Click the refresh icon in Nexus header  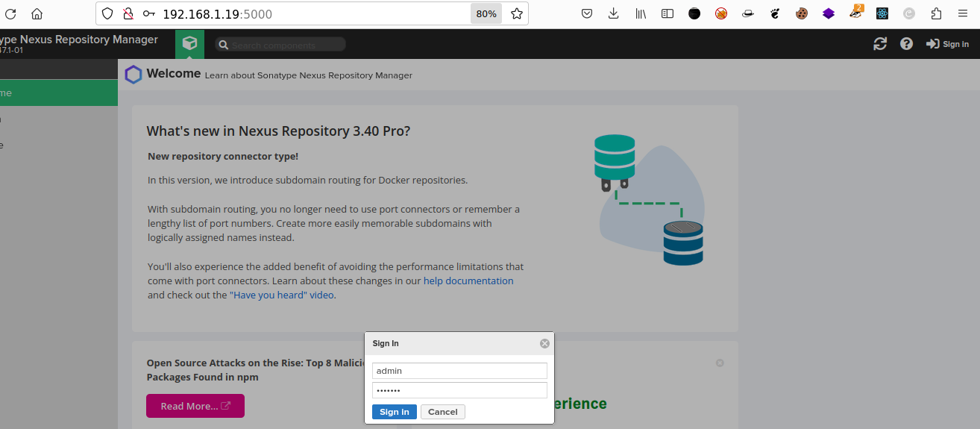[880, 44]
